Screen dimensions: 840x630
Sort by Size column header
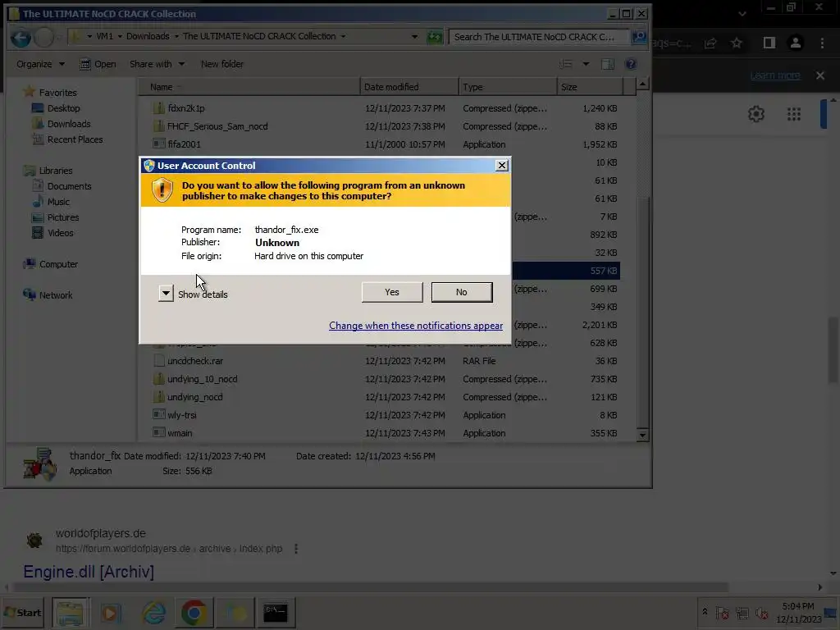tap(590, 87)
